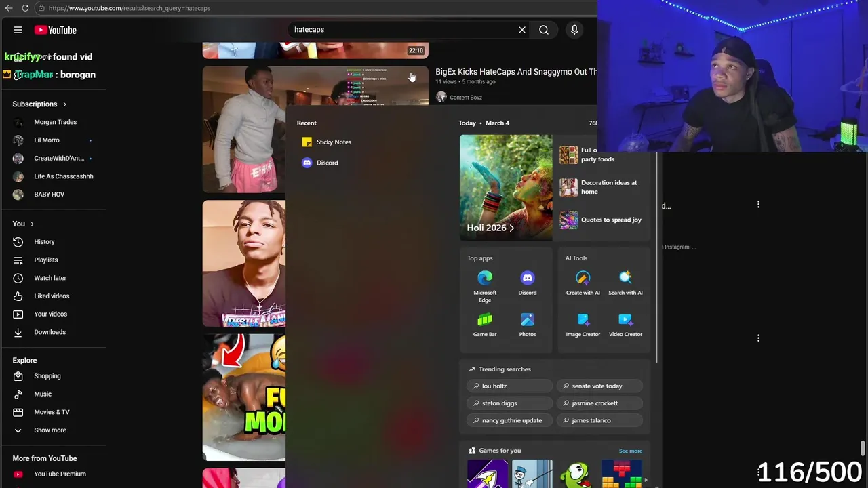Expand the Subscriptions section
Screen dimensions: 868x488
[x=39, y=104]
